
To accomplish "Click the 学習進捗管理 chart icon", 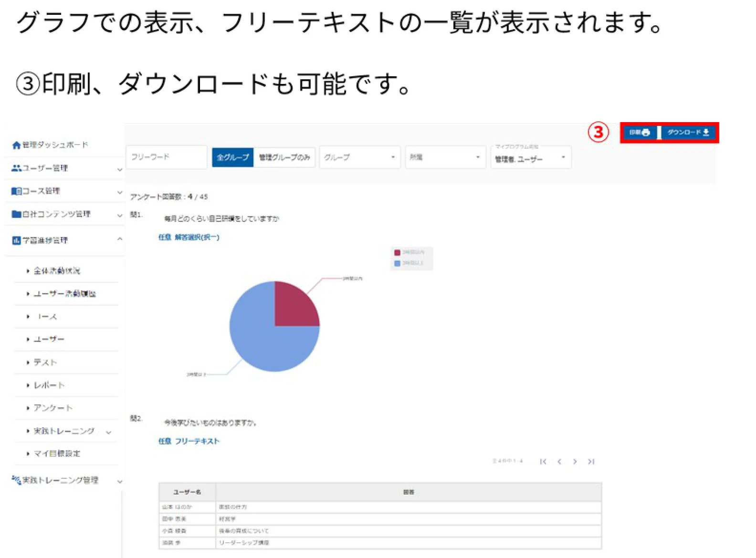I will pyautogui.click(x=16, y=240).
